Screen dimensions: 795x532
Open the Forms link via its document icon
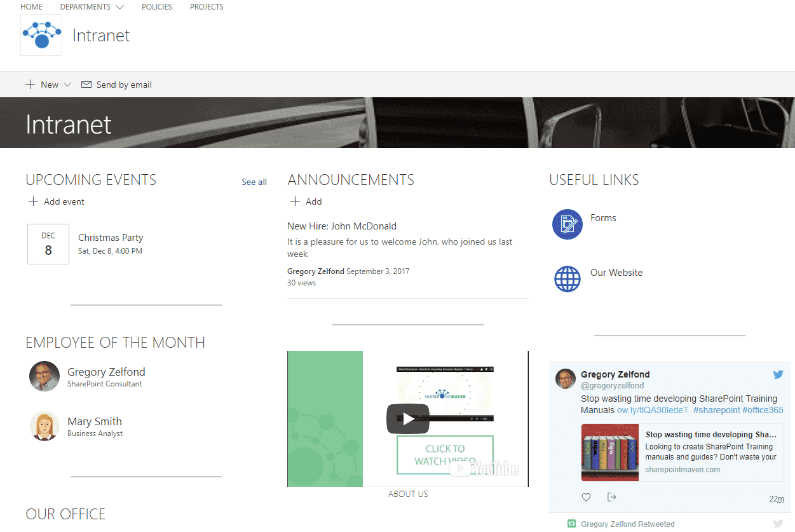tap(567, 224)
